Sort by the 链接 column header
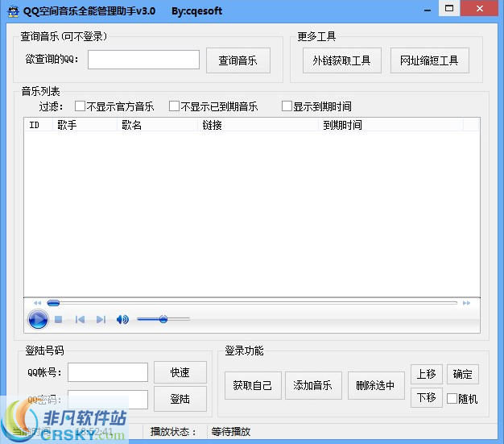This screenshot has width=504, height=444. point(258,125)
